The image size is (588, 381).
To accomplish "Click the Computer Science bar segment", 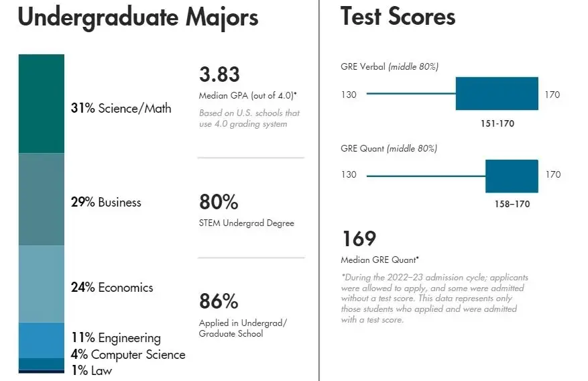I will coord(42,364).
